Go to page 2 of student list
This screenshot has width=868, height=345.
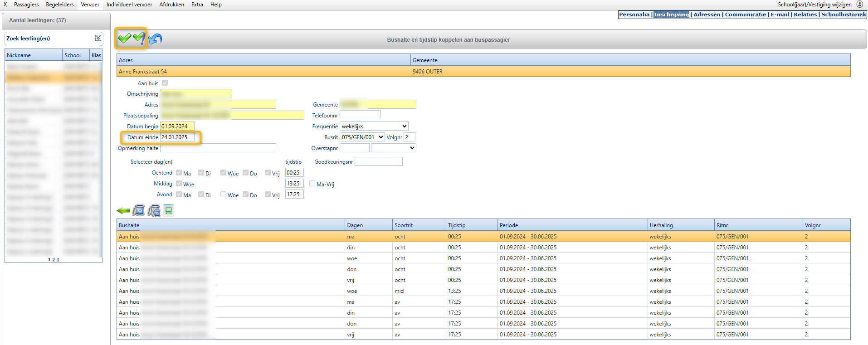click(x=54, y=260)
